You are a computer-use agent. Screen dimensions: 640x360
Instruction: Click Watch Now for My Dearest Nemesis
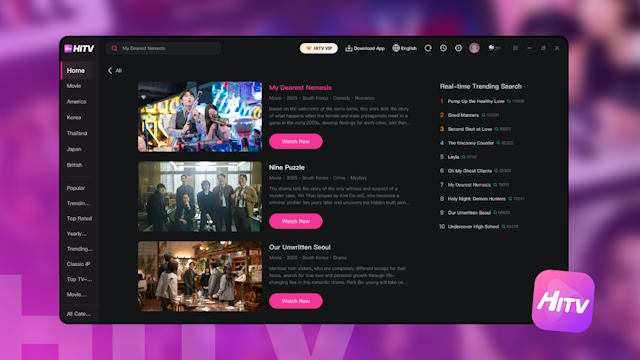(x=296, y=142)
